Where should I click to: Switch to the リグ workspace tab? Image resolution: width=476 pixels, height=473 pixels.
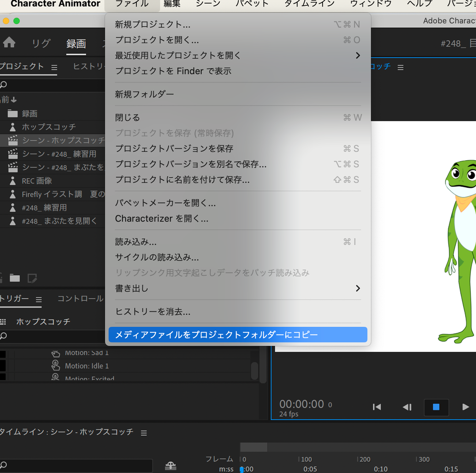pyautogui.click(x=41, y=43)
